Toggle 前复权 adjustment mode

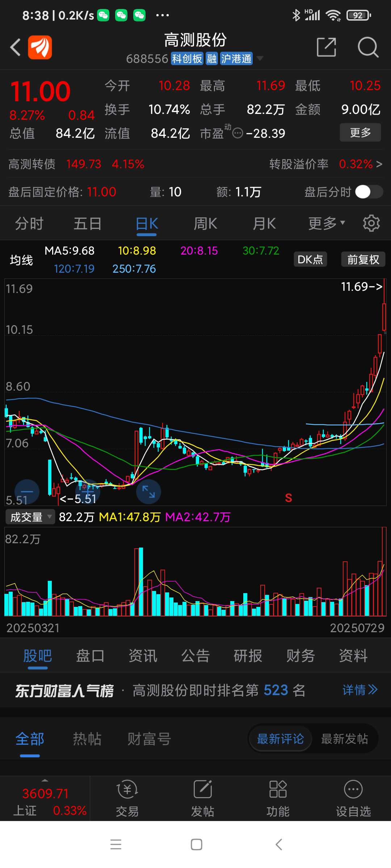pos(363,259)
